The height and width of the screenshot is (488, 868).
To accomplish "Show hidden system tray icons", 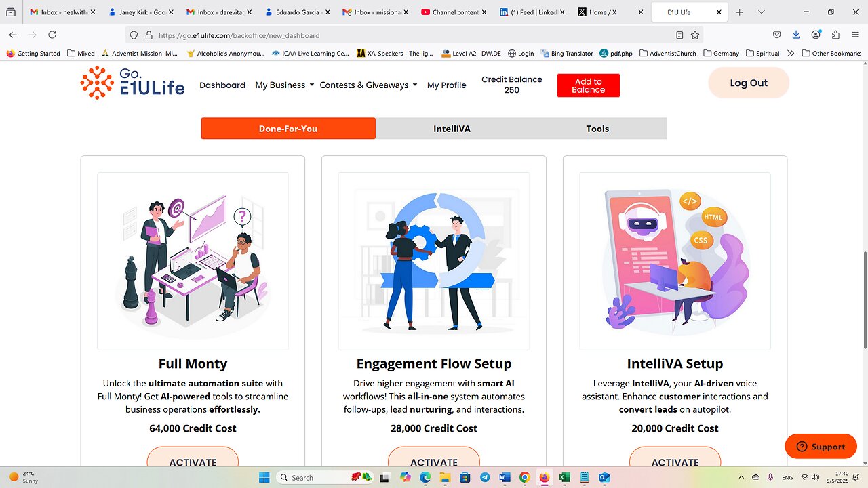I will (740, 477).
